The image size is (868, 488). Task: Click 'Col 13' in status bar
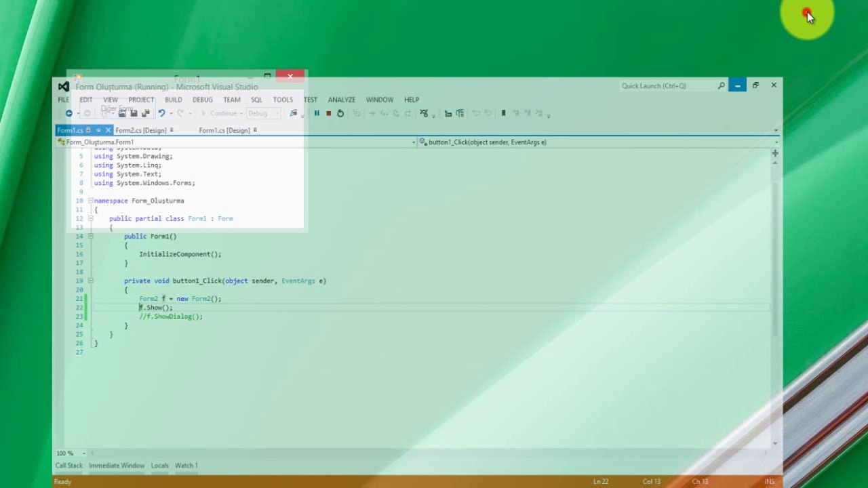pos(652,482)
